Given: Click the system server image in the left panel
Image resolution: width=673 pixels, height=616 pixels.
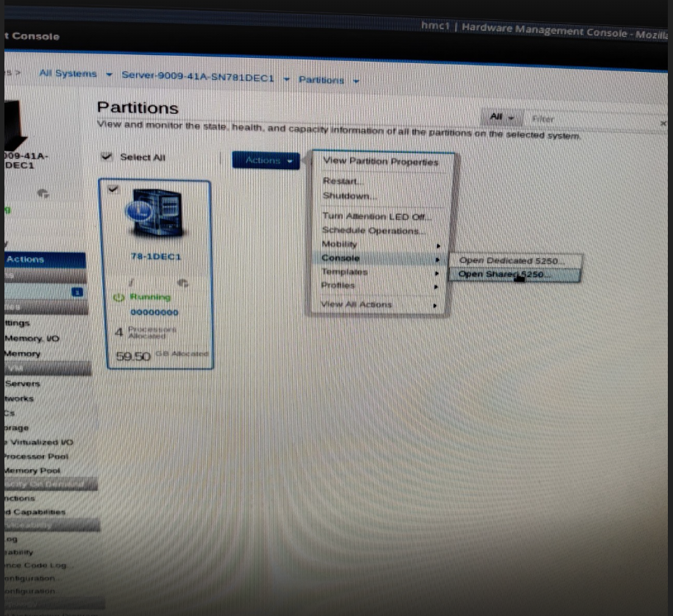Looking at the screenshot, I should (15, 124).
